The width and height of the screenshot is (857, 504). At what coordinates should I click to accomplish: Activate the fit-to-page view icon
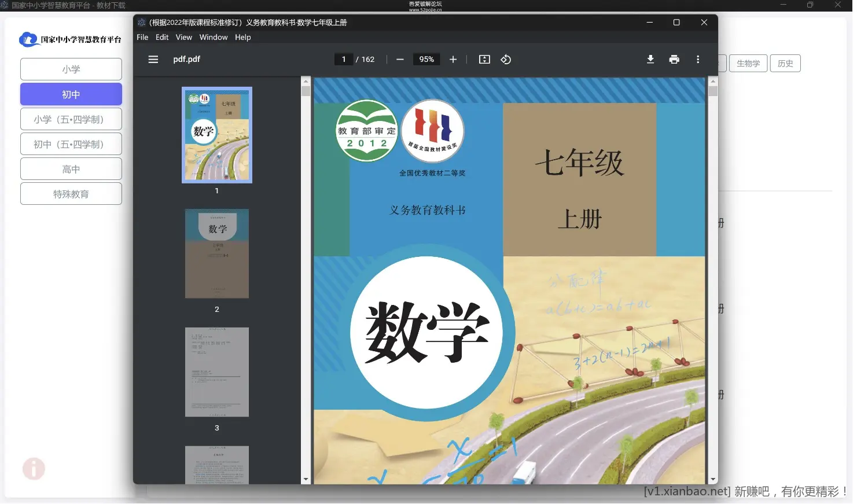pyautogui.click(x=484, y=59)
